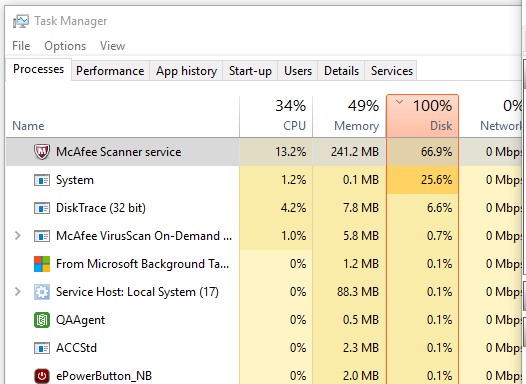The height and width of the screenshot is (384, 526).
Task: Toggle the sort arrow on Disk column
Action: pos(399,102)
